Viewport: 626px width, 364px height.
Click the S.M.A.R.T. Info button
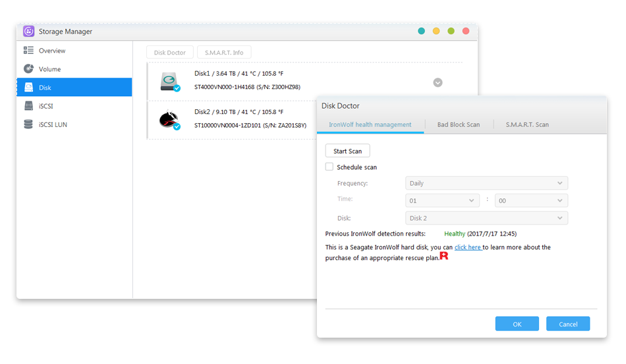tap(224, 52)
